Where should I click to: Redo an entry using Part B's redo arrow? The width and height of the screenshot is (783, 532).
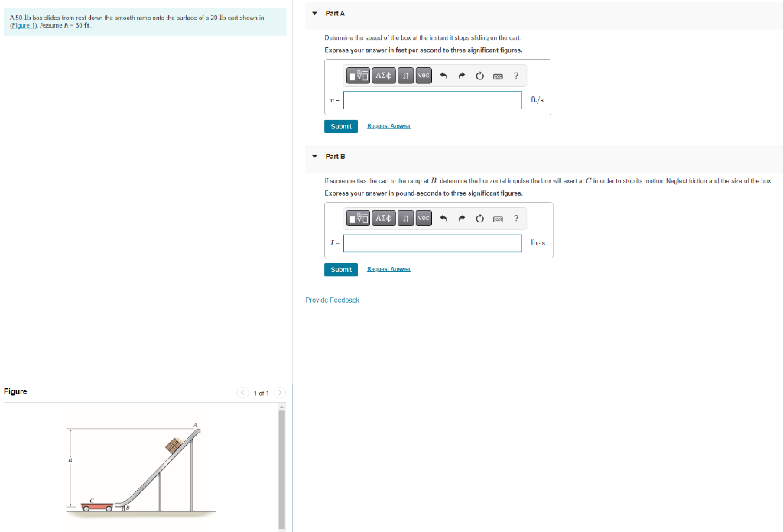pos(461,219)
